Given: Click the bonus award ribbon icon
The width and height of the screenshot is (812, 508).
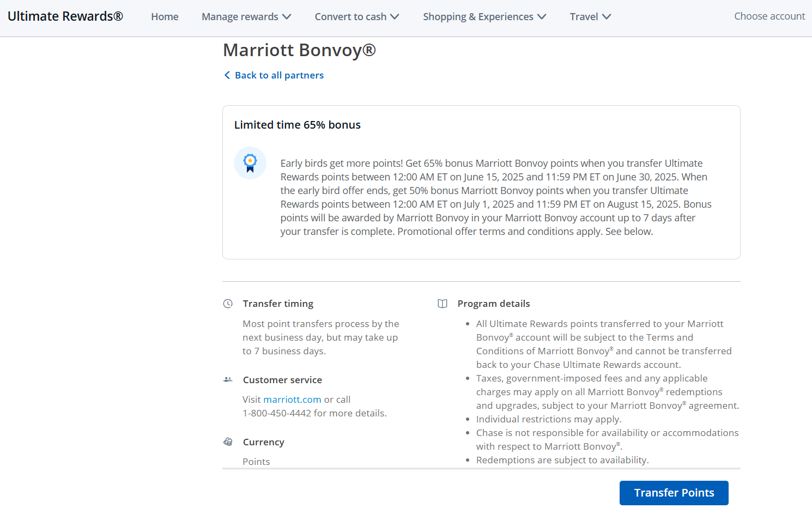Looking at the screenshot, I should 250,163.
